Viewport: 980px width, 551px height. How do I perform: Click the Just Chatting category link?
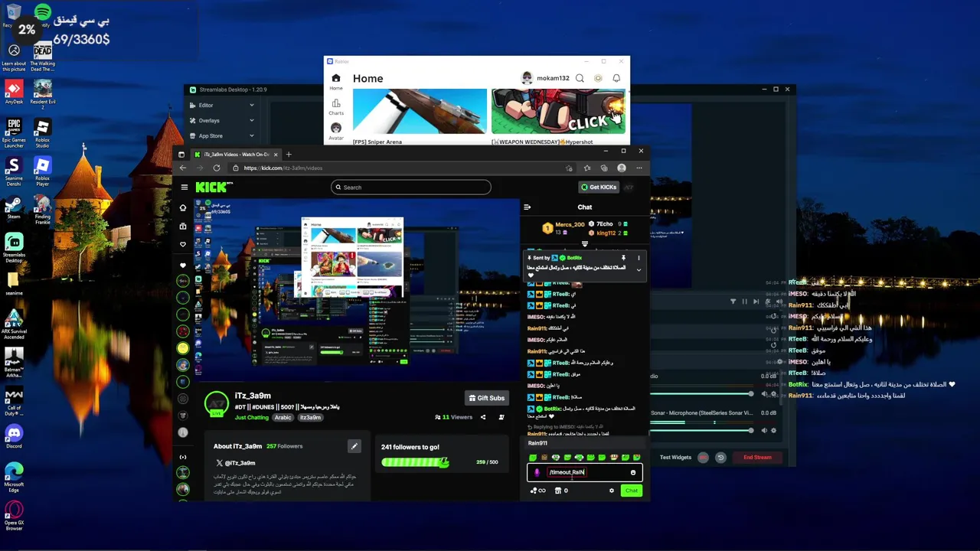tap(252, 417)
